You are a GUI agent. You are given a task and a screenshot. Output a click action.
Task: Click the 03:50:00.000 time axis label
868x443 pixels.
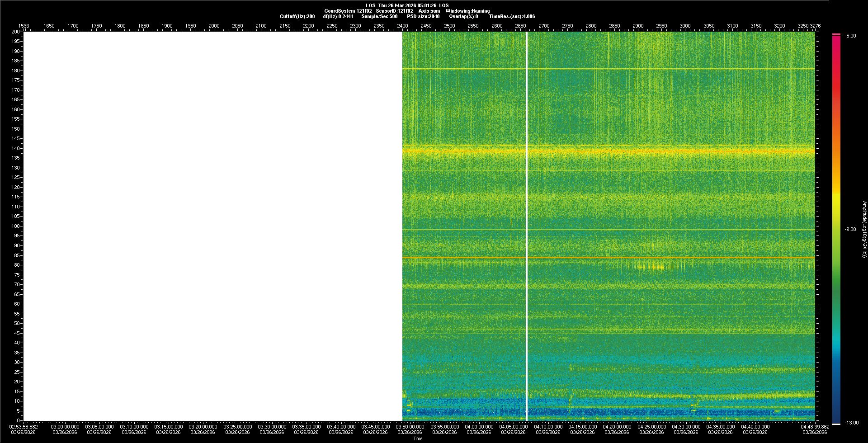[410, 427]
